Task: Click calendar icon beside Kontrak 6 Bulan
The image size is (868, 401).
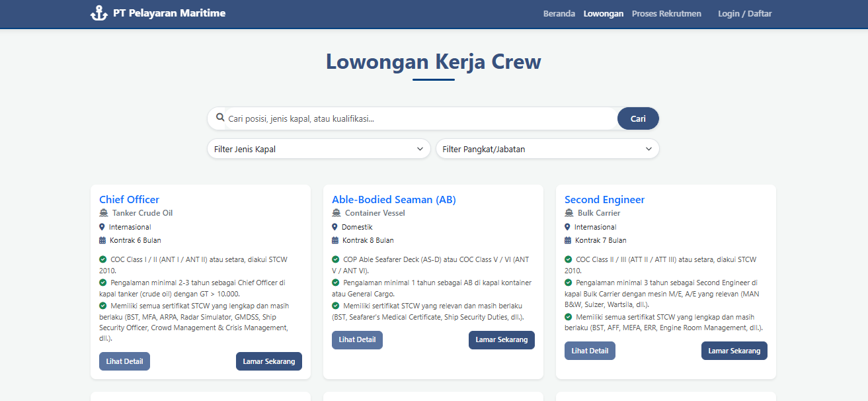Action: 102,240
